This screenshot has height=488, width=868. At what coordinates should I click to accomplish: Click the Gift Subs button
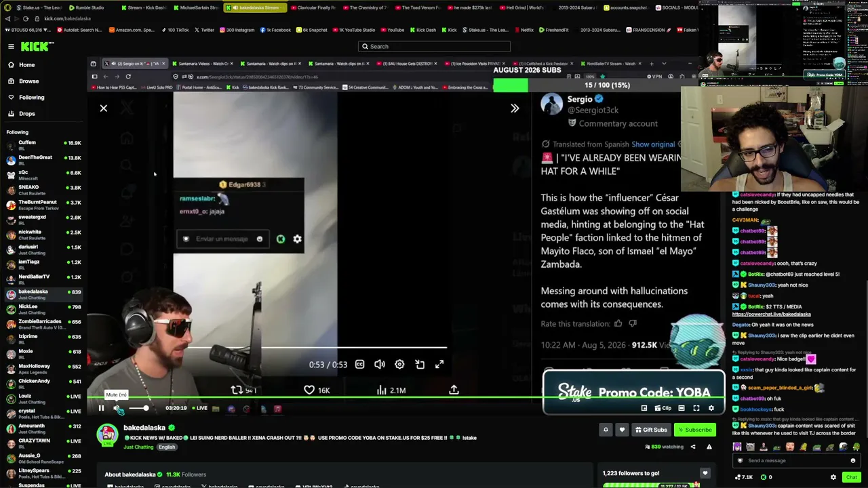click(650, 430)
